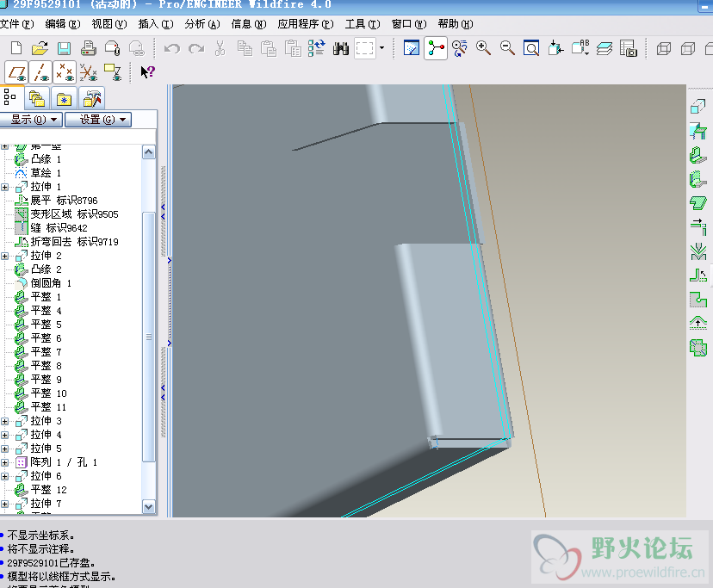Click the Paste icon
Screen dimensions: 713x588
[x=269, y=48]
